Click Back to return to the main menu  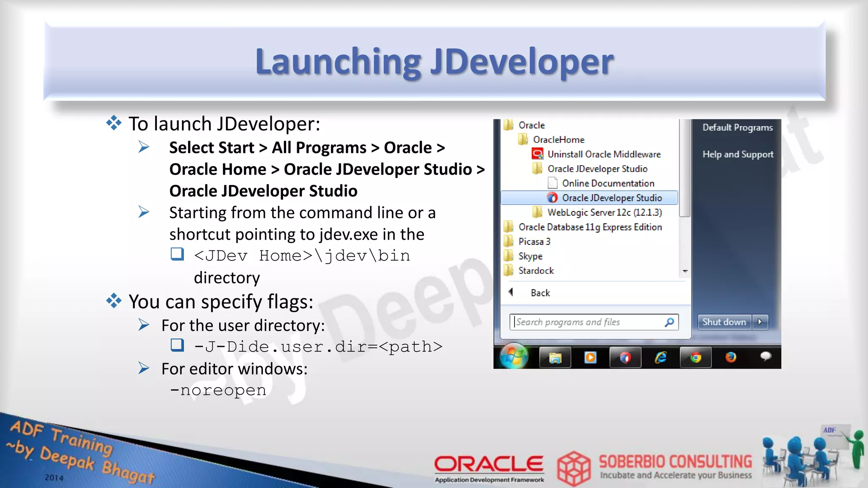point(540,293)
